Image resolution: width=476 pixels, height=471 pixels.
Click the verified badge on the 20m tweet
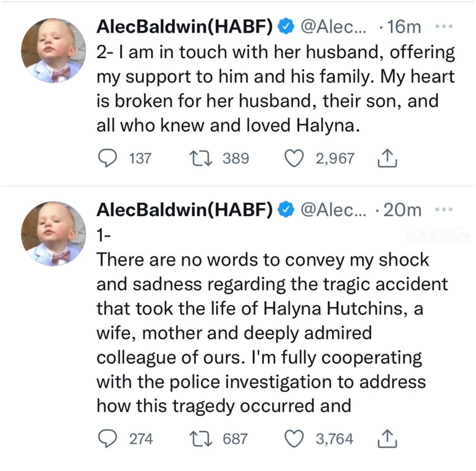coord(286,209)
